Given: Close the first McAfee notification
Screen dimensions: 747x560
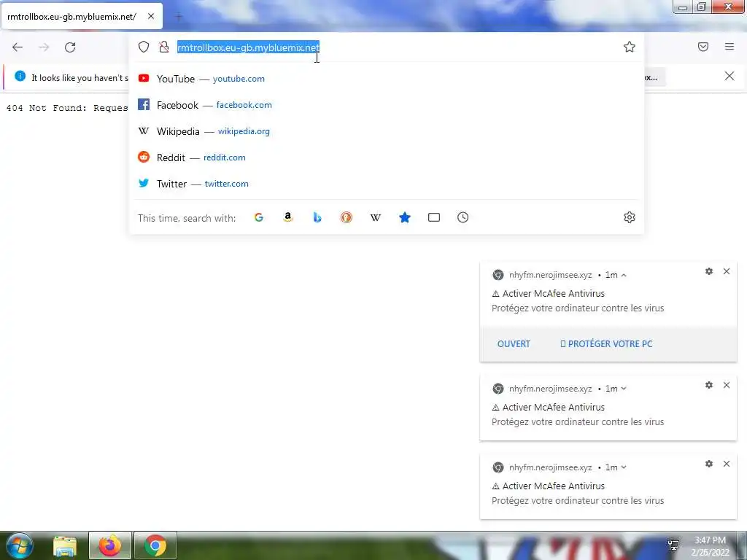Looking at the screenshot, I should point(726,271).
